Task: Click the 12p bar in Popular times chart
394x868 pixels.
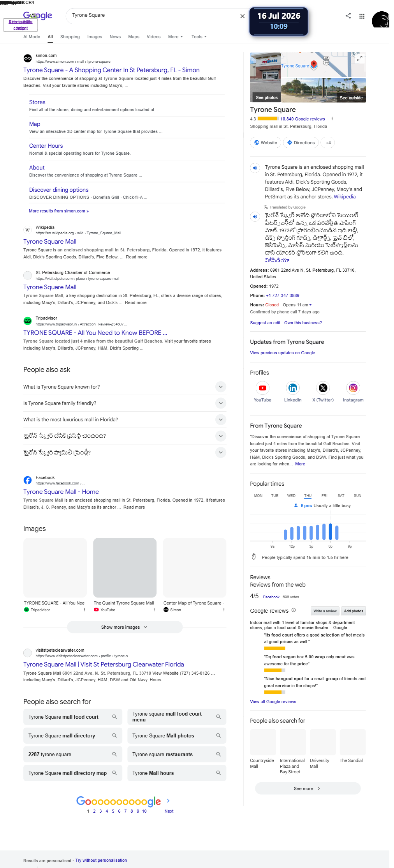Action: (x=292, y=534)
